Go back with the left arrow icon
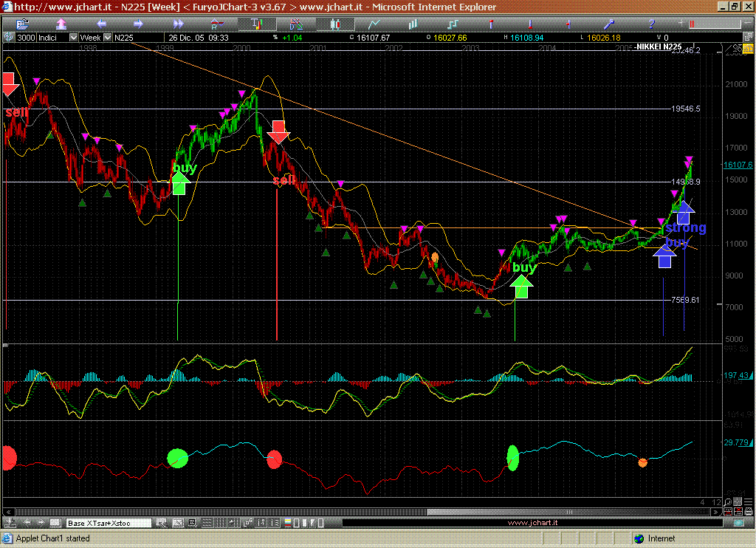 tap(102, 23)
